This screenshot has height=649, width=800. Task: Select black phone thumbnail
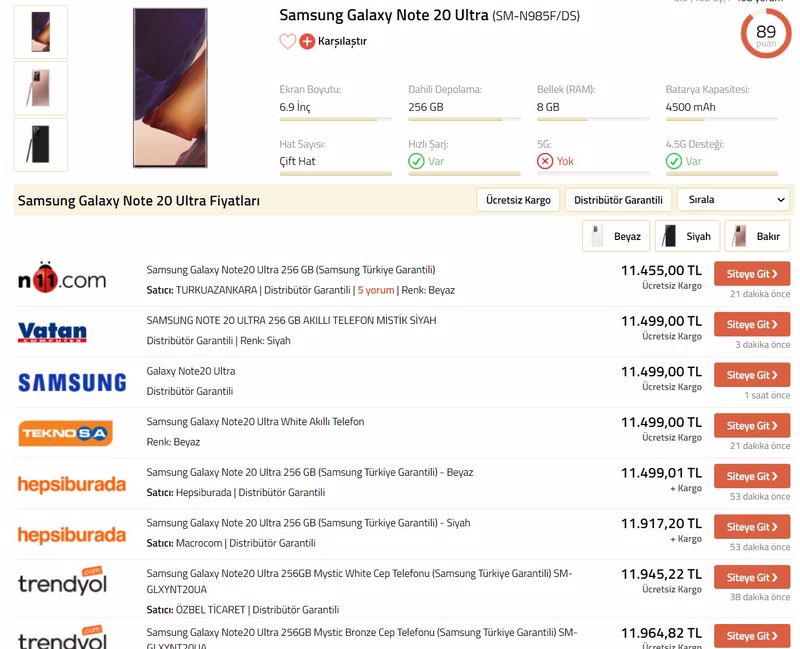(41, 144)
